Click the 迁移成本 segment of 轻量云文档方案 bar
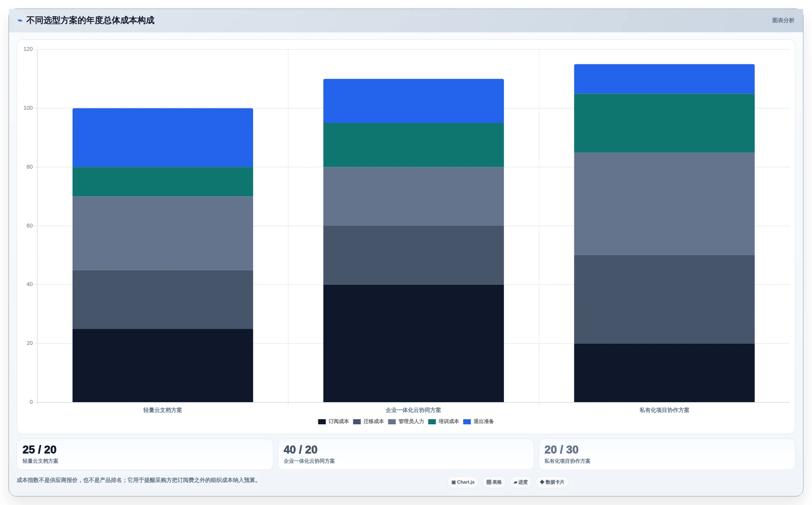812x505 pixels. pyautogui.click(x=163, y=299)
